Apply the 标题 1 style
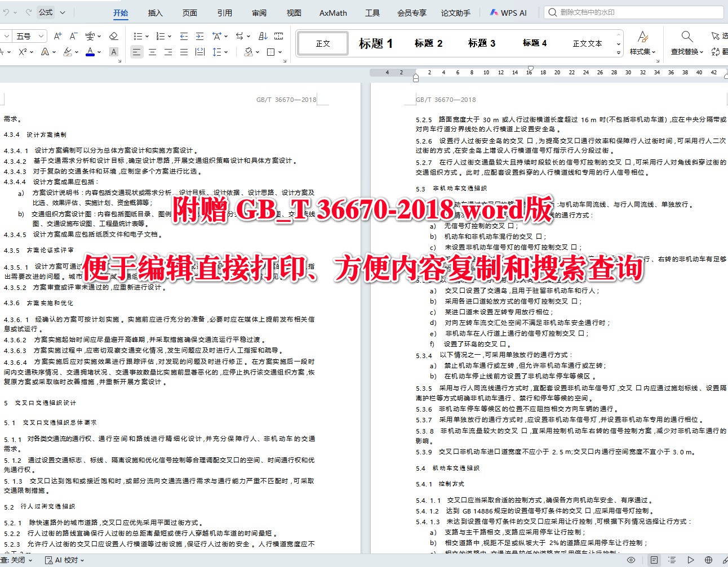This screenshot has width=728, height=567. tap(376, 43)
